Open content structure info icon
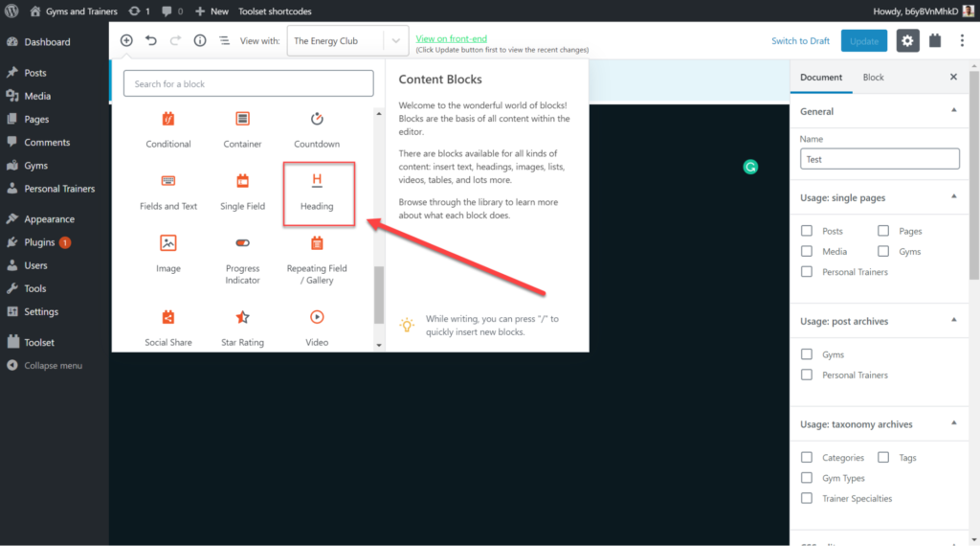This screenshot has height=546, width=980. point(200,40)
